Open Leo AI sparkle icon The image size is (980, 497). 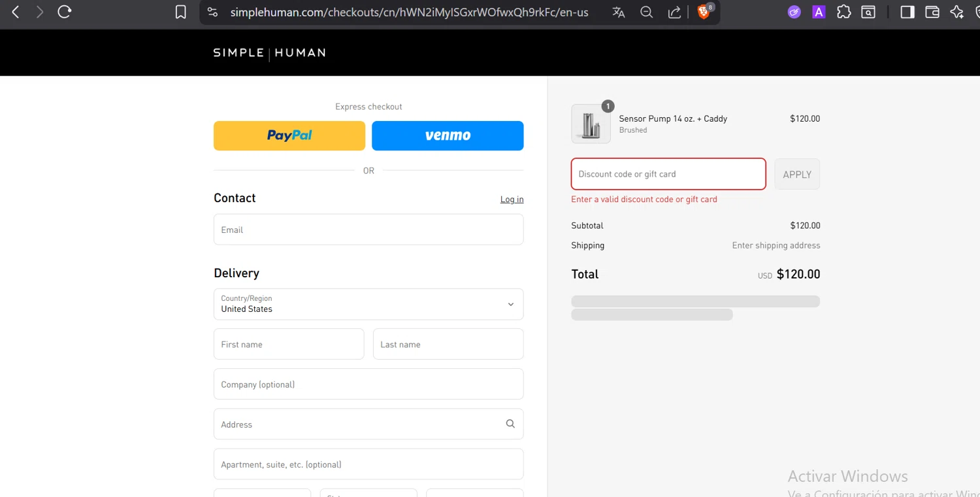click(957, 12)
